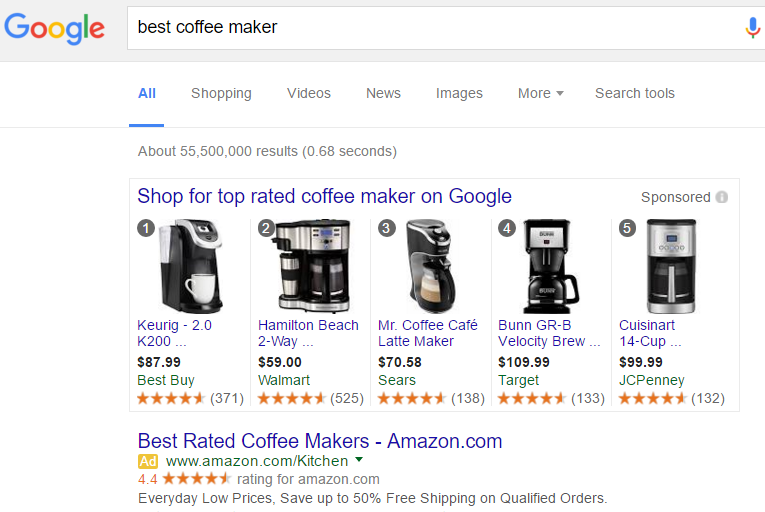Select the number 1 product badge

point(146,228)
